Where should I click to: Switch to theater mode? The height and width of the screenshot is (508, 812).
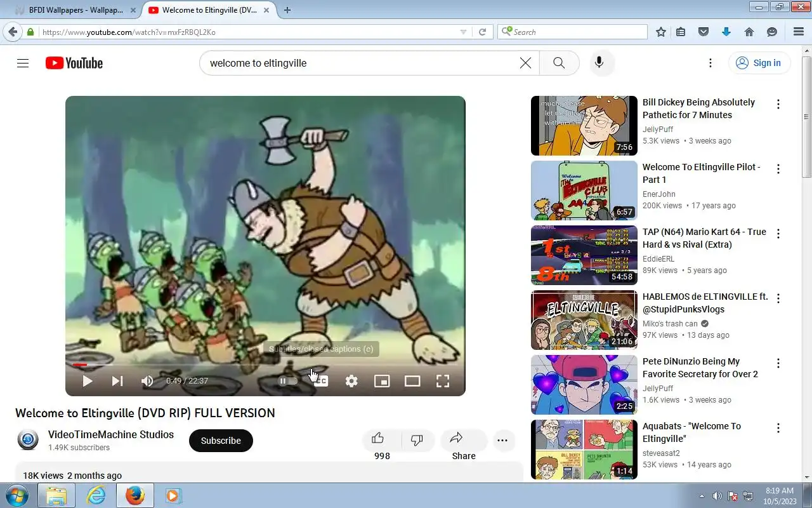point(412,381)
